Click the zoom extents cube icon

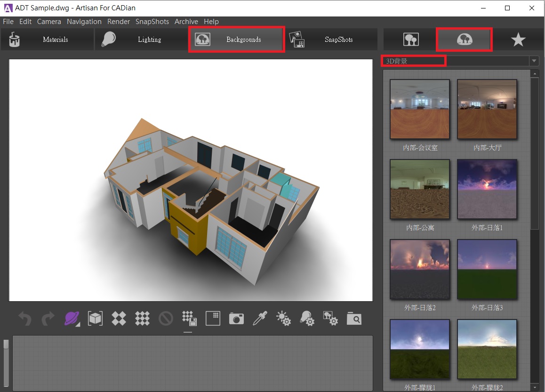point(95,319)
